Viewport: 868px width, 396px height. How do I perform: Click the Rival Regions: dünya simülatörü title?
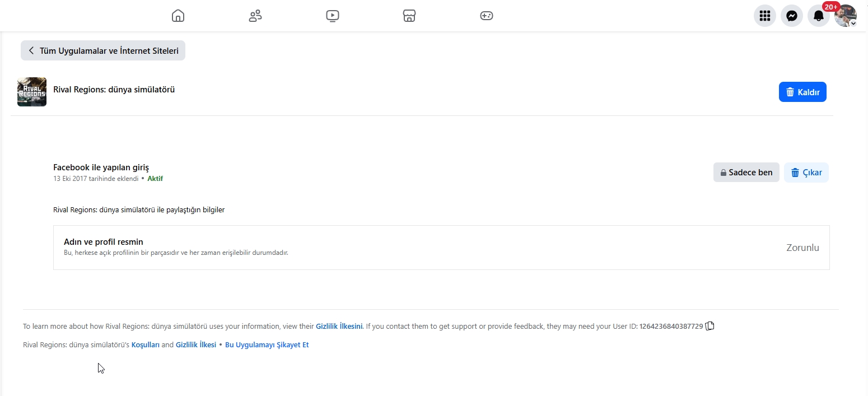click(114, 89)
